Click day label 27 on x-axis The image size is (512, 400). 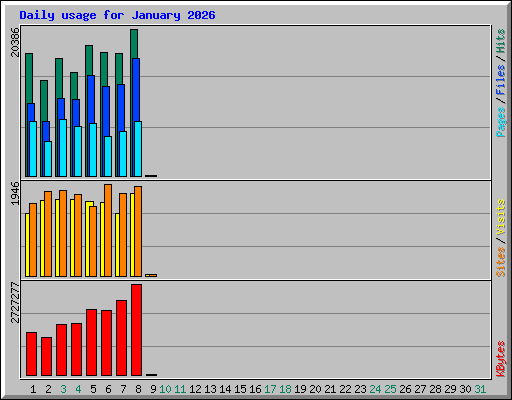[x=420, y=389]
